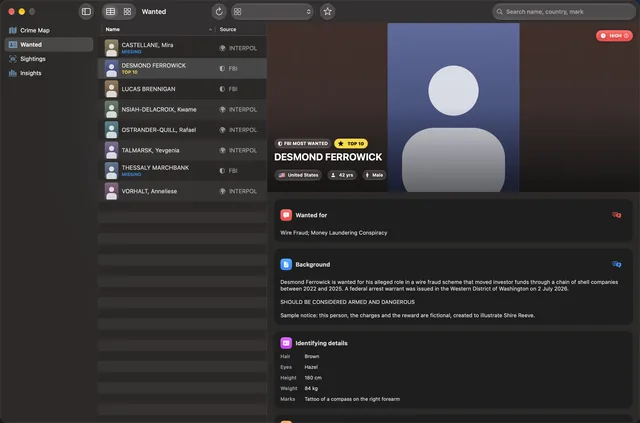Open Sightings in sidebar
640x423 pixels.
click(x=49, y=59)
